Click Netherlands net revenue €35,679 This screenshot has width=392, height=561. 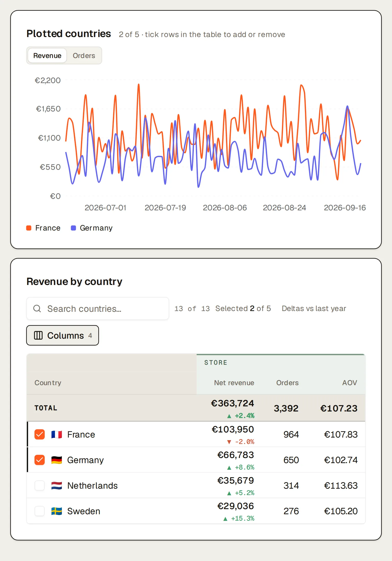(x=235, y=480)
